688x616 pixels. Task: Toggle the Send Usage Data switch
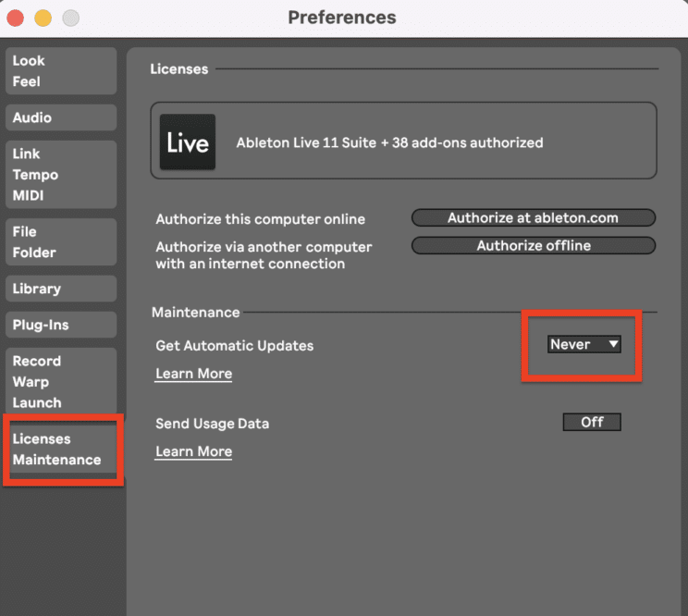592,422
